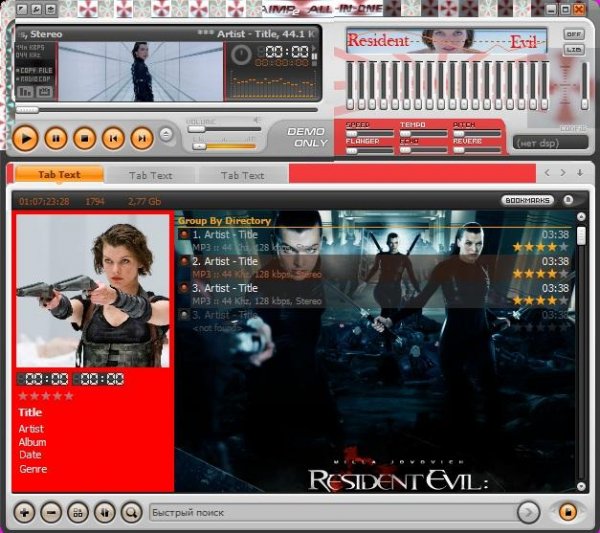Stop playback with the square button
The height and width of the screenshot is (533, 600).
point(85,138)
